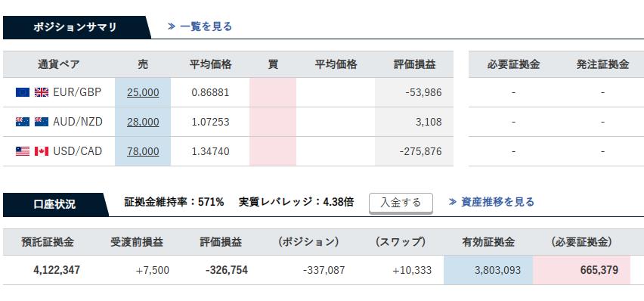This screenshot has width=644, height=301.
Task: Select the 口座状況 section tab
Action: tap(55, 204)
